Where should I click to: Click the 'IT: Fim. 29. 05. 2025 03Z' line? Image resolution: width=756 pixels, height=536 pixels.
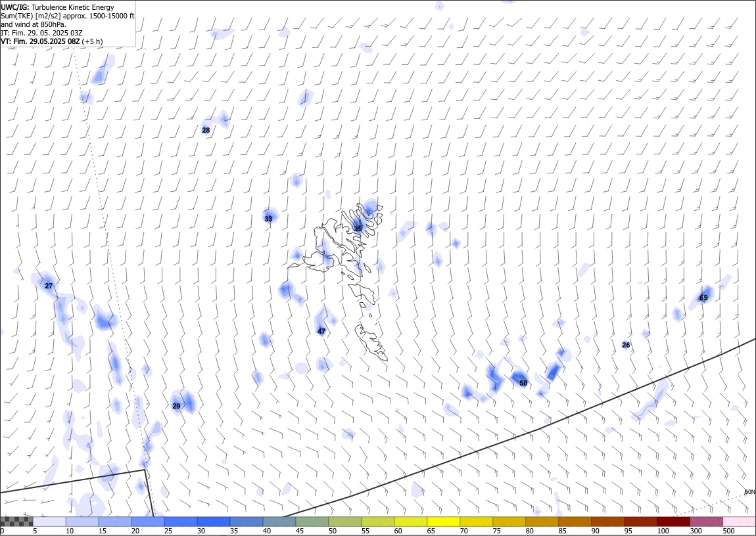coord(41,33)
